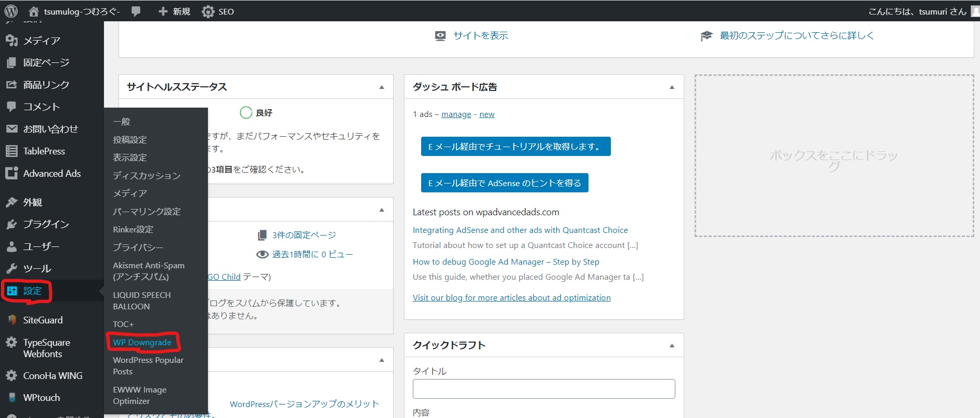Click the new ad link
This screenshot has width=980, height=418.
click(487, 114)
